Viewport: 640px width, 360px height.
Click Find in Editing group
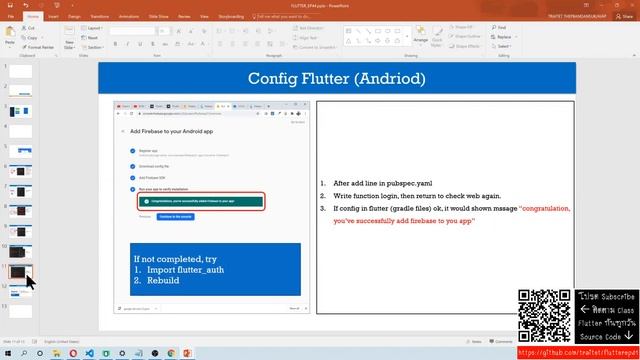pos(499,27)
